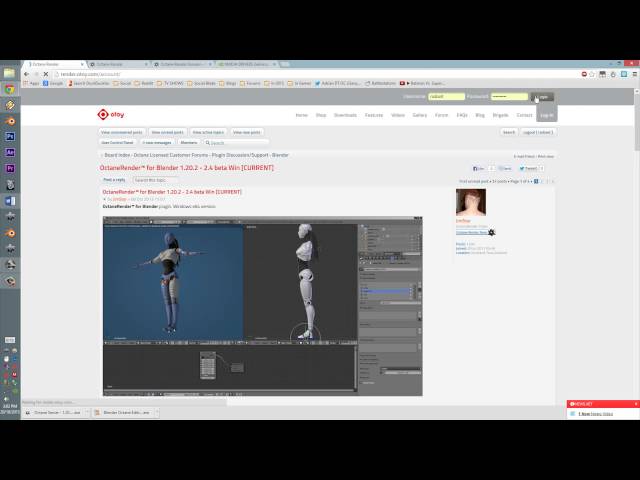Open the Social bookmarks folder
The width and height of the screenshot is (640, 480).
click(122, 83)
